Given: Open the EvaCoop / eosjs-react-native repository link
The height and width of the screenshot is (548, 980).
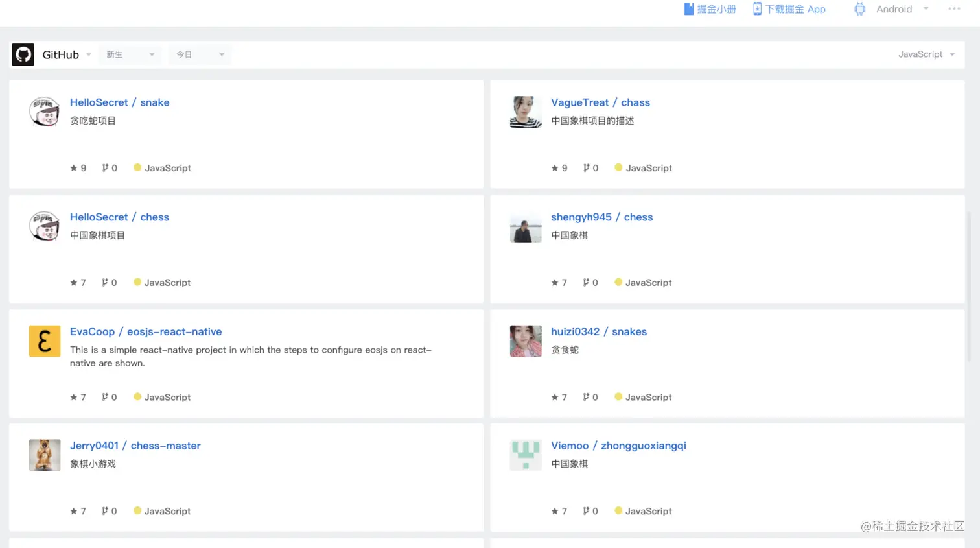Looking at the screenshot, I should [x=146, y=331].
